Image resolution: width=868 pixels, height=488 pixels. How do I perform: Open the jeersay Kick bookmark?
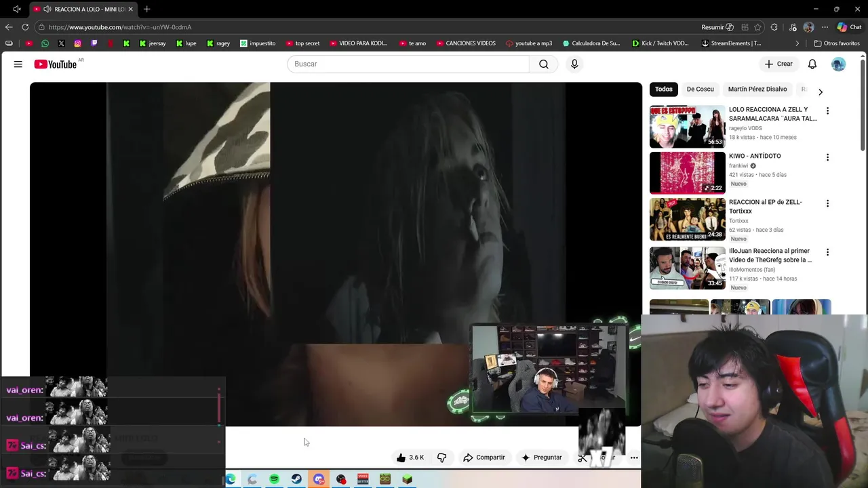tap(153, 43)
